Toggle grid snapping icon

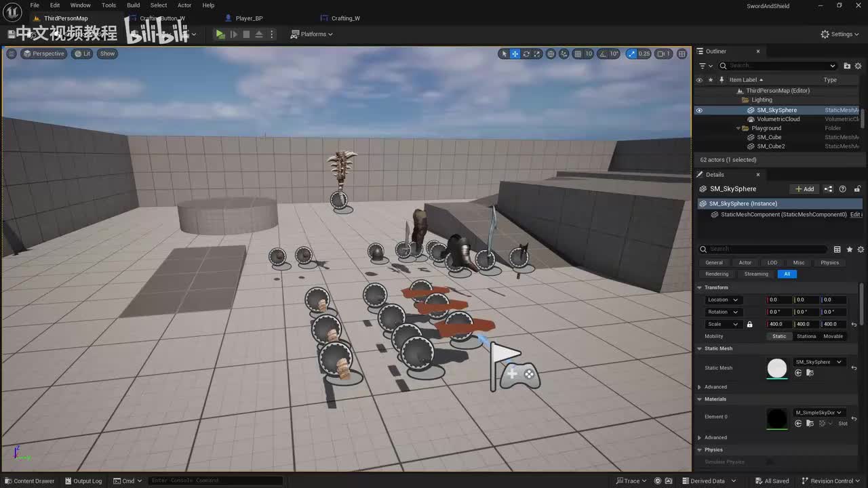[578, 54]
